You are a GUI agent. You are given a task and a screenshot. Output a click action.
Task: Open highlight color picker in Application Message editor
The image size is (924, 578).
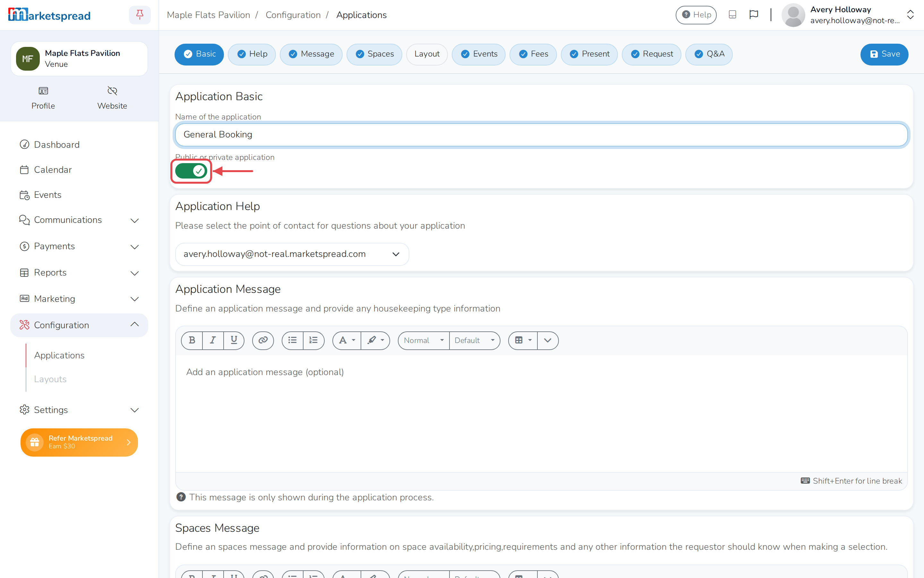pos(375,340)
